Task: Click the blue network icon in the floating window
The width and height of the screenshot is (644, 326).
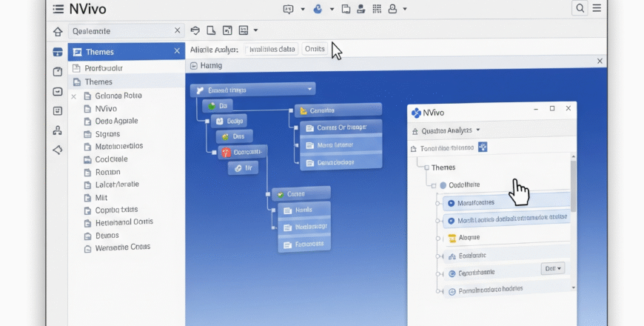Action: coord(483,147)
